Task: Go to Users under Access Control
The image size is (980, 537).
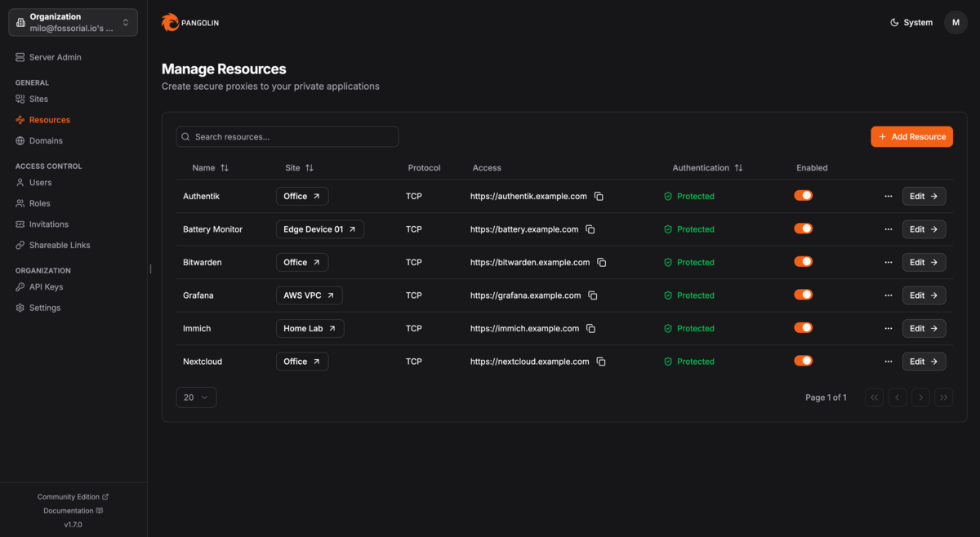Action: [x=39, y=182]
